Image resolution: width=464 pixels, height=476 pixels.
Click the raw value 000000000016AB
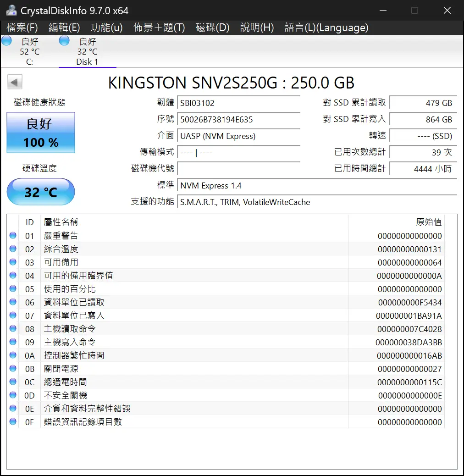[x=409, y=355]
